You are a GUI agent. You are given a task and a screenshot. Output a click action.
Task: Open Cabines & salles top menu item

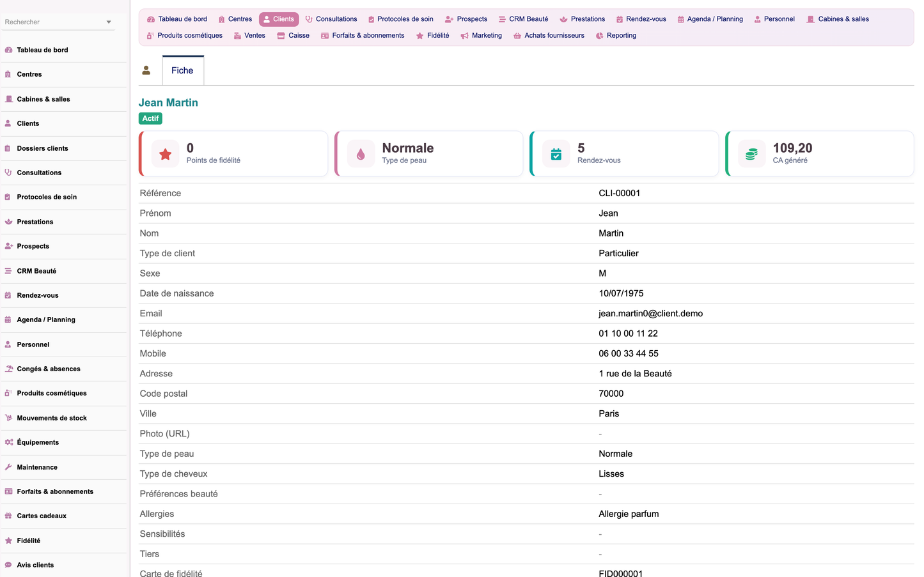coord(838,19)
